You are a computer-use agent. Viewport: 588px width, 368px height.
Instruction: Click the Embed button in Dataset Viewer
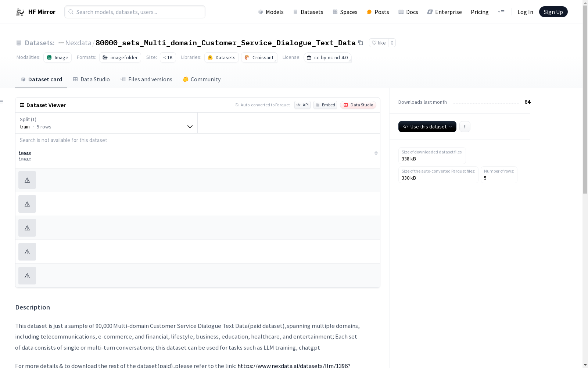pos(325,105)
